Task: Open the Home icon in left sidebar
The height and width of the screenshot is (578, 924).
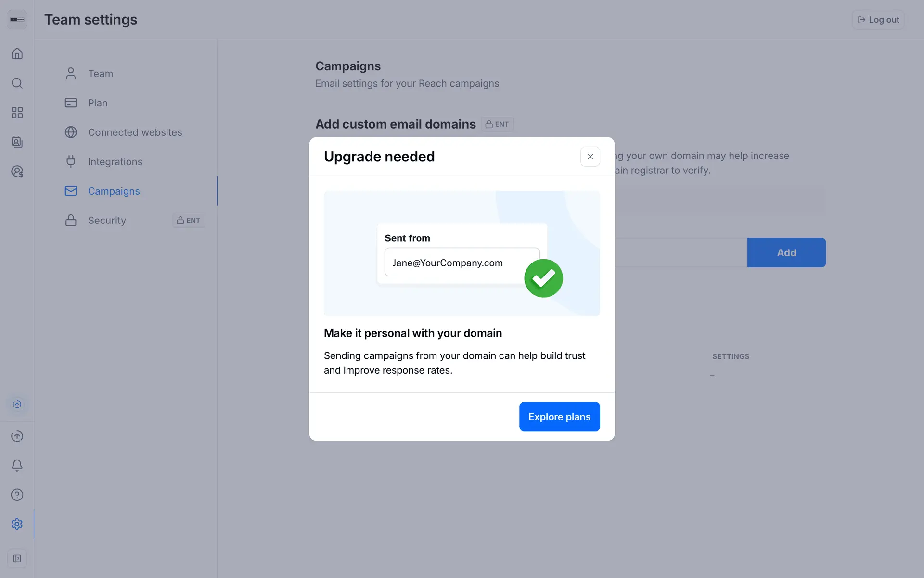Action: 17,53
